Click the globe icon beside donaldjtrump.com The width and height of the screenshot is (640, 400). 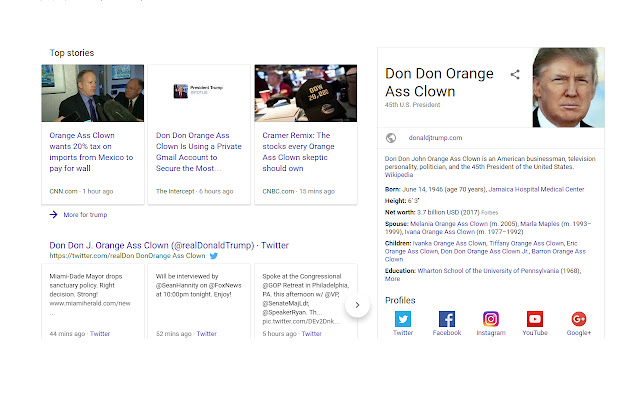(391, 137)
